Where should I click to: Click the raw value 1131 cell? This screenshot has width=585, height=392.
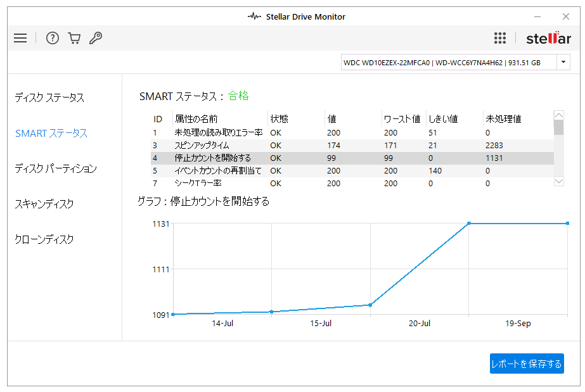tap(494, 158)
